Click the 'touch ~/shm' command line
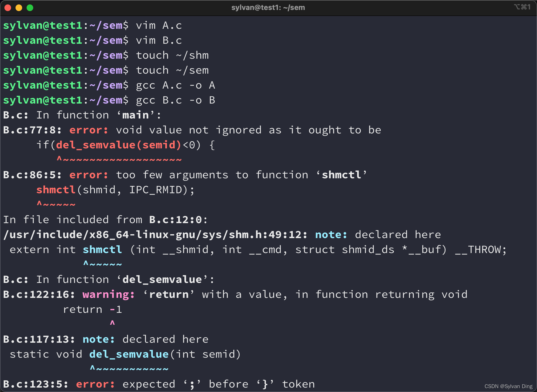This screenshot has width=537, height=392. pyautogui.click(x=172, y=55)
